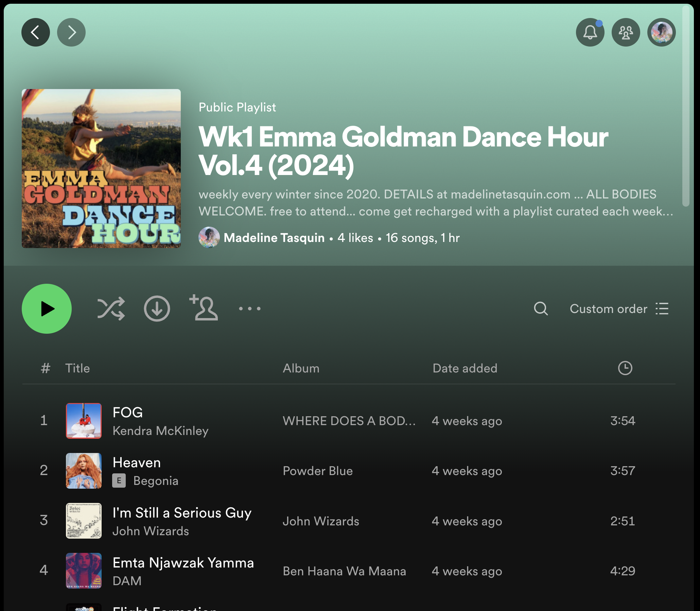Image resolution: width=700 pixels, height=611 pixels.
Task: Toggle shuffle playback mode
Action: pos(111,309)
